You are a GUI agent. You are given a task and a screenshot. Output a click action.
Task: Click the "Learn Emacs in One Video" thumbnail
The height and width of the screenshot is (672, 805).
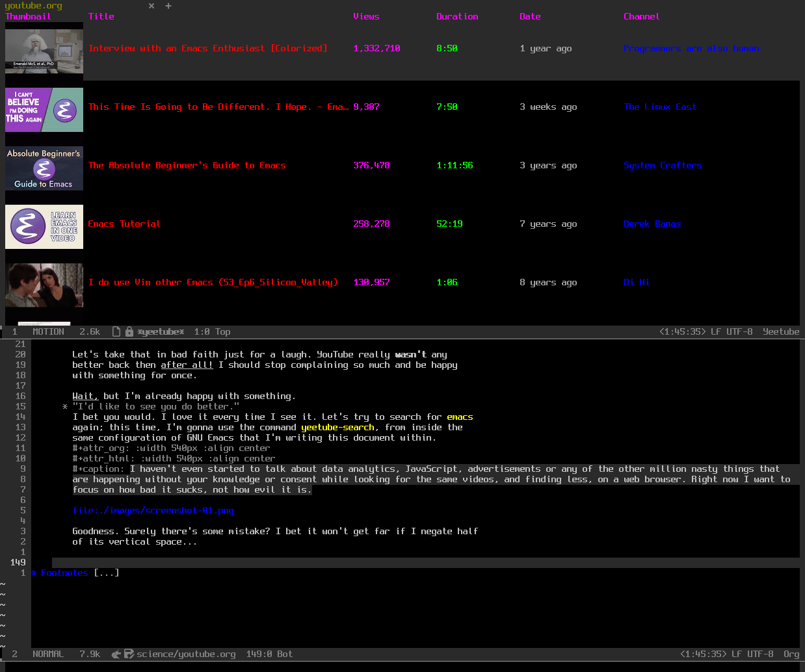(44, 226)
